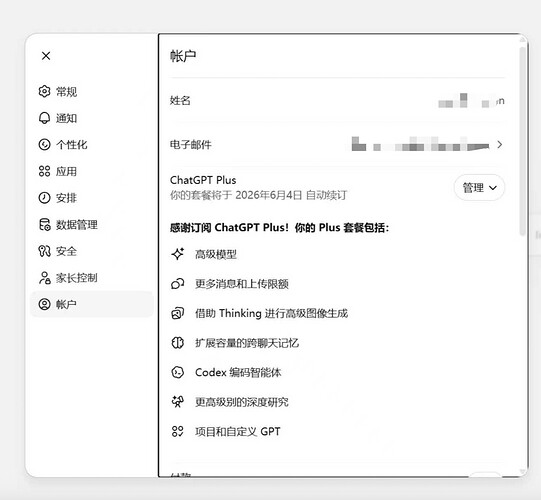Click the 姓名 row label
Image resolution: width=541 pixels, height=500 pixels.
coord(180,100)
